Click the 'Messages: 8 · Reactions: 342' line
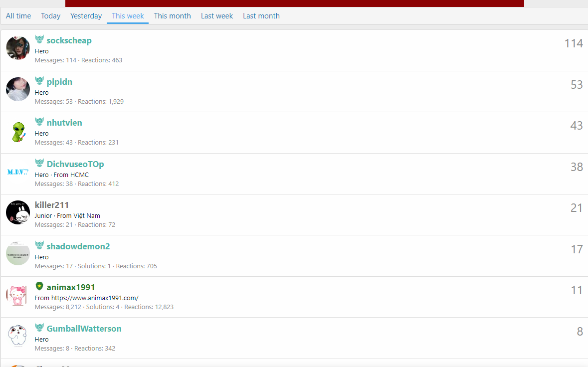 [75, 348]
